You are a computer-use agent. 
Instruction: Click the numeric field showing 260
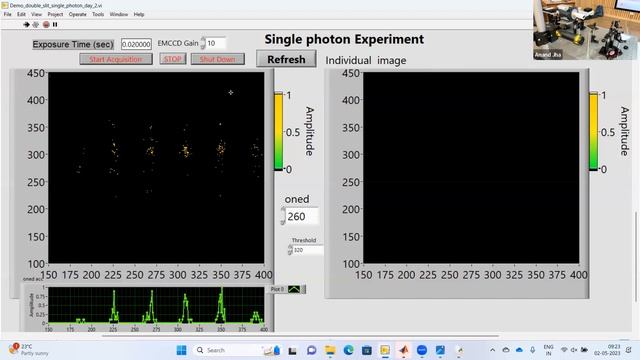302,216
